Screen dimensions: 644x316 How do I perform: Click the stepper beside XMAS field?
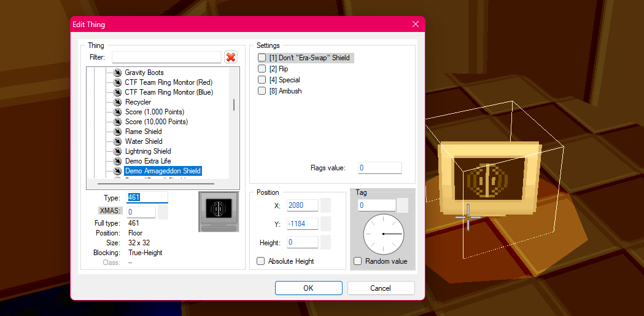[x=163, y=212]
